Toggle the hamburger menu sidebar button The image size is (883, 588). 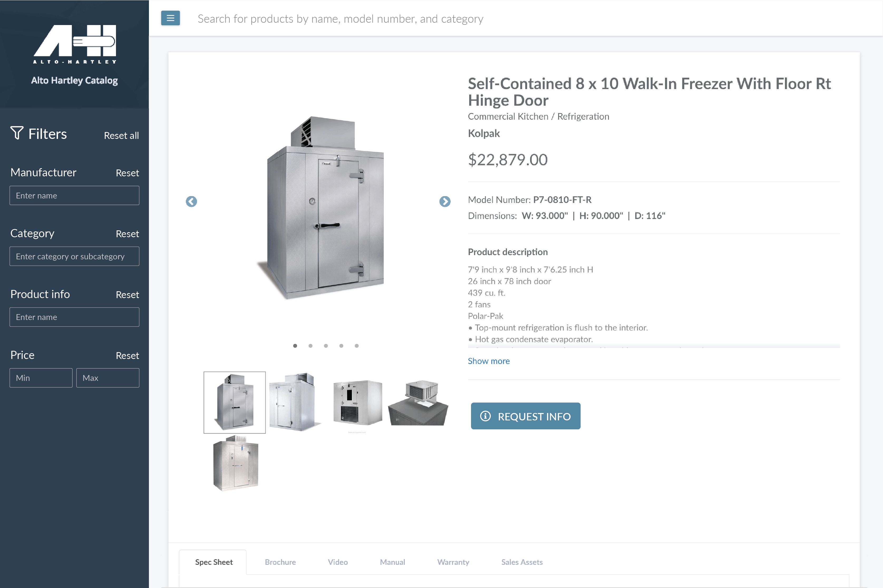tap(170, 18)
